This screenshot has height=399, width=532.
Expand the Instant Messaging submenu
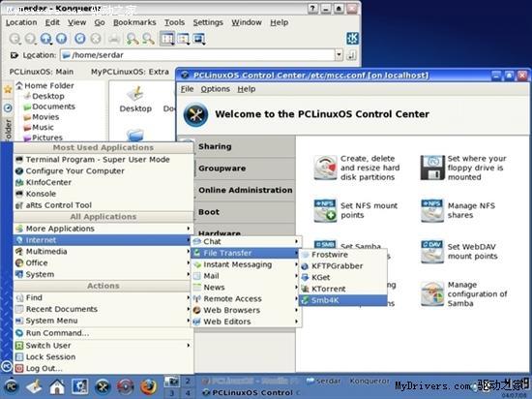(246, 264)
